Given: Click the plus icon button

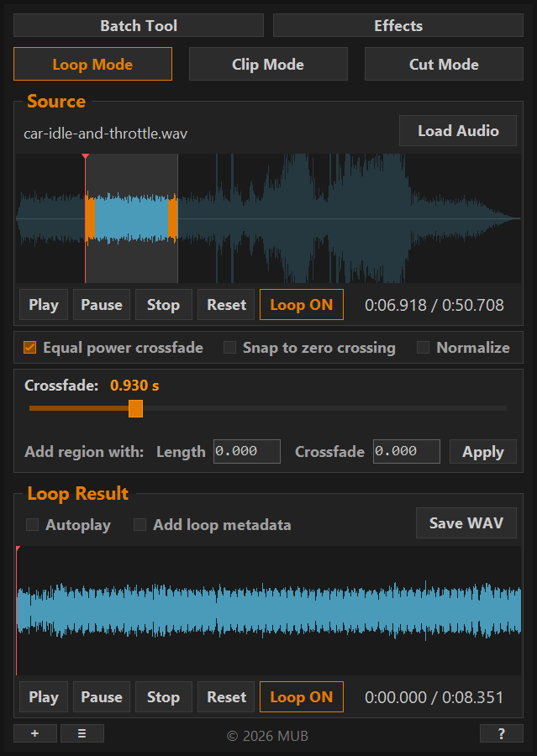Looking at the screenshot, I should pos(34,733).
